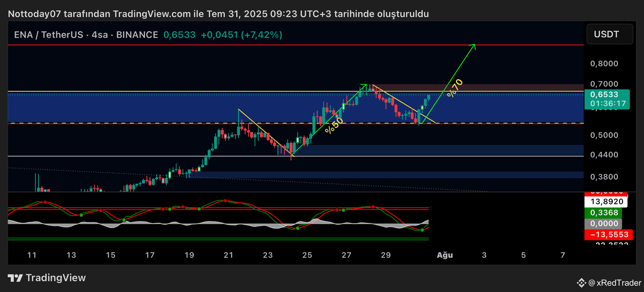The height and width of the screenshot is (292, 644).
Task: Click the 0,8000 price axis label
Action: (604, 64)
